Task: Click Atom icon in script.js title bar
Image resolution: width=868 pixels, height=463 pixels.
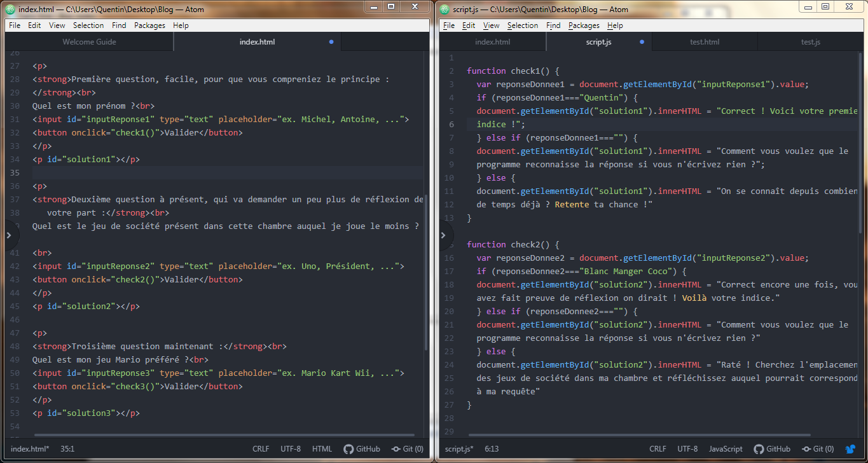Action: tap(444, 9)
